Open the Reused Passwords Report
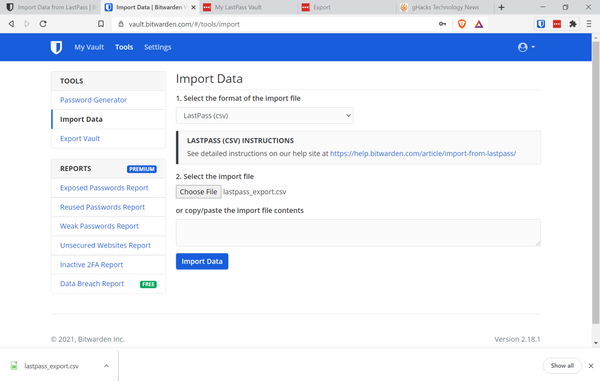The image size is (600, 384). [102, 207]
